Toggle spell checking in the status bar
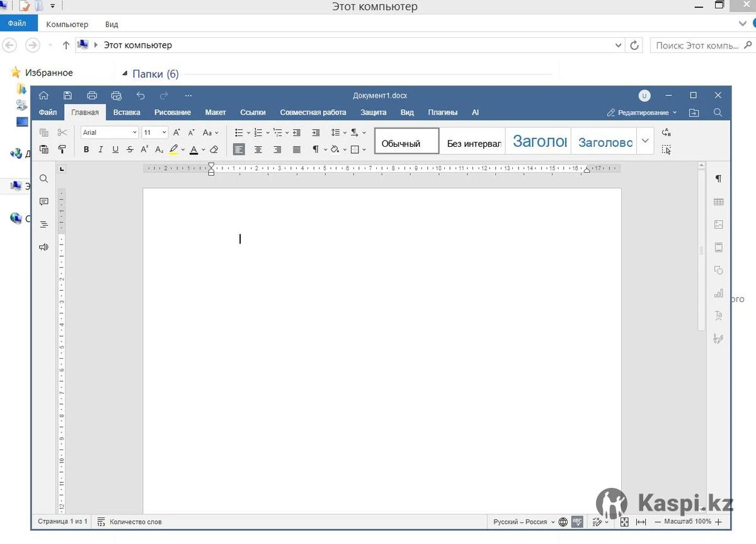 (x=577, y=522)
